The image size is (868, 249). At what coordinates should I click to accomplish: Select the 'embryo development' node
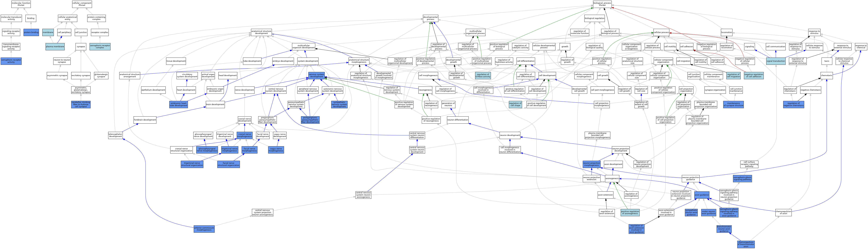pos(283,61)
